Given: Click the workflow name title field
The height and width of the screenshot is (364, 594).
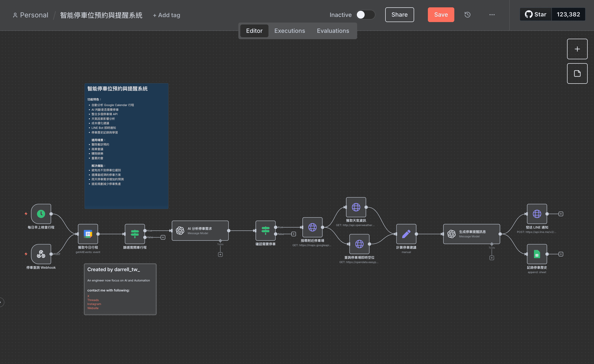Looking at the screenshot, I should tap(101, 15).
